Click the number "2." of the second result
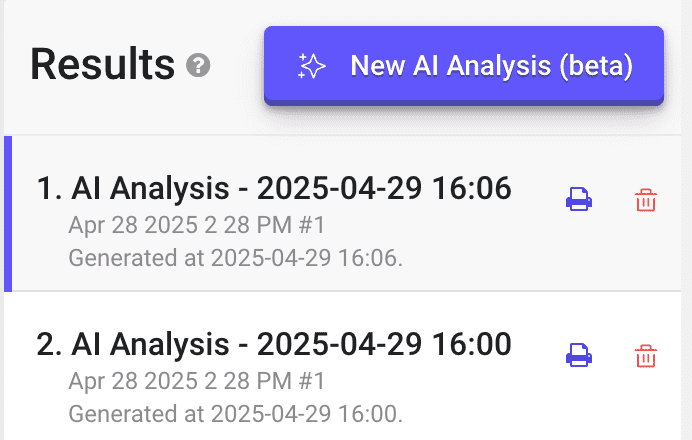Image resolution: width=692 pixels, height=440 pixels. point(49,344)
